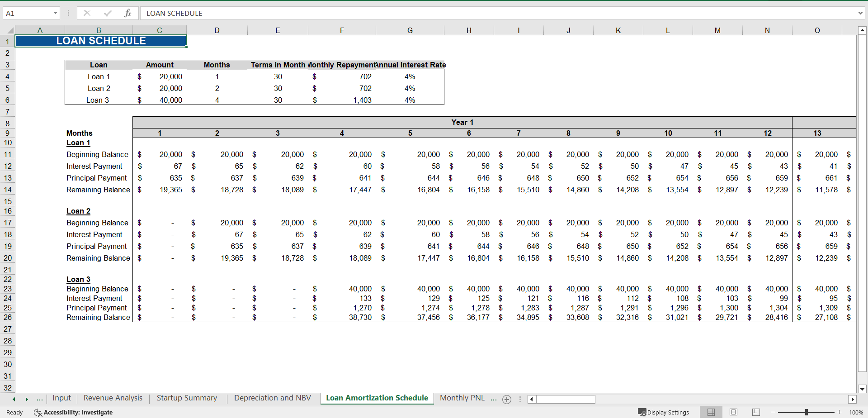Viewport: 868px width, 419px height.
Task: Click the Cancel (X) icon on formula bar
Action: [x=87, y=13]
